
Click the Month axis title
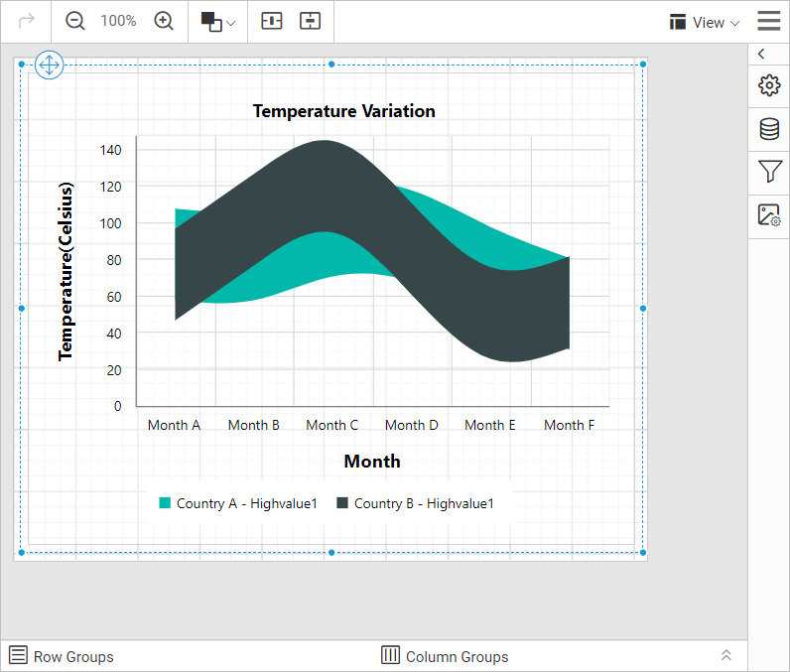(372, 461)
